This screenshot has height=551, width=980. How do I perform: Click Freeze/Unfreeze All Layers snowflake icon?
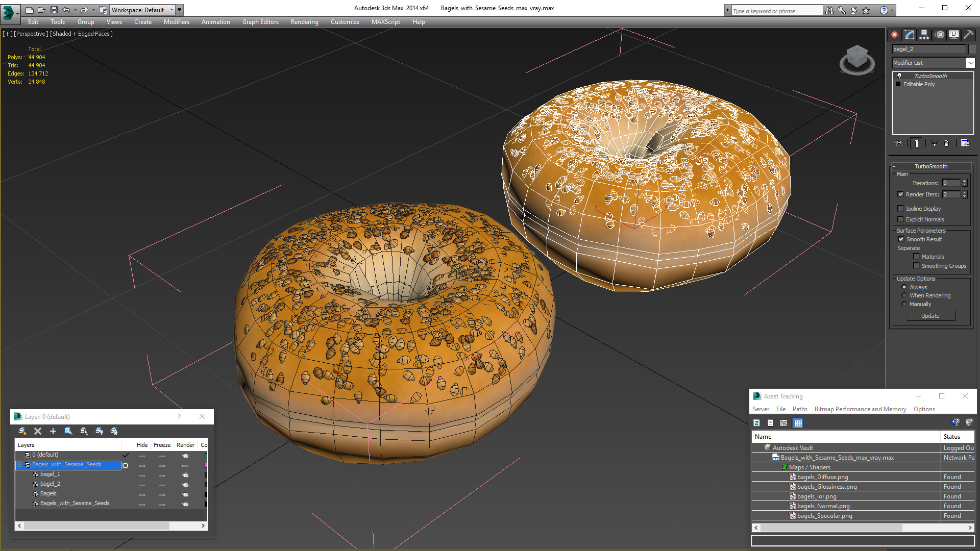(114, 431)
